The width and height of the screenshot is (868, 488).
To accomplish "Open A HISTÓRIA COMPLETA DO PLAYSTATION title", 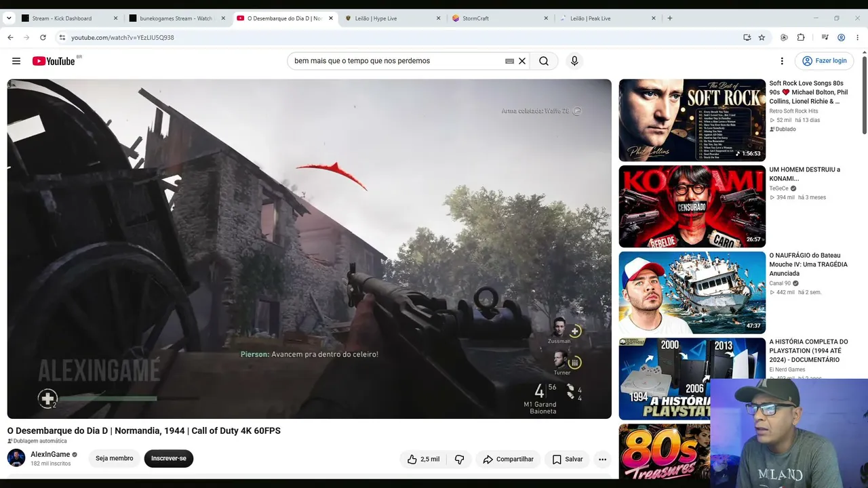I will (808, 351).
